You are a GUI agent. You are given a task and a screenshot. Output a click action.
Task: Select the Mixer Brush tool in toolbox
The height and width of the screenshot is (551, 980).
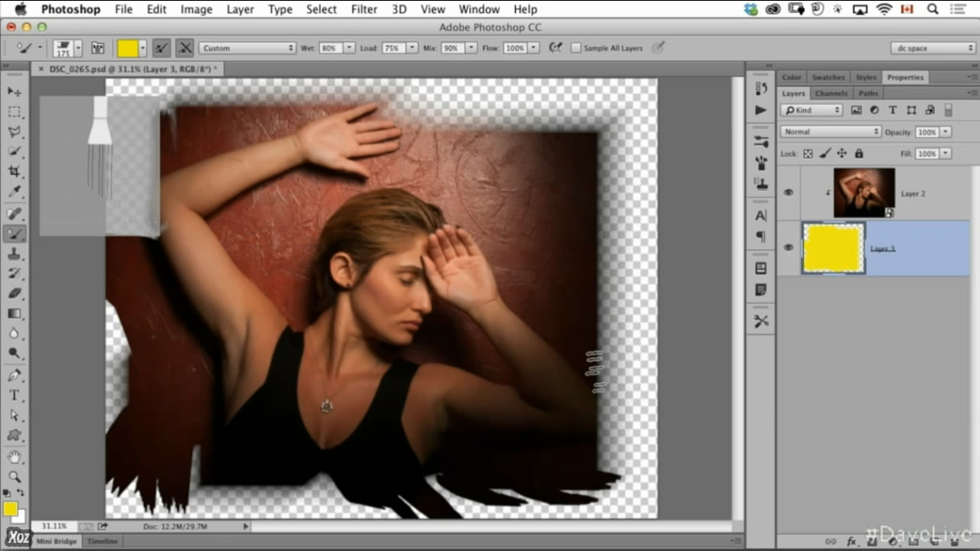point(15,234)
